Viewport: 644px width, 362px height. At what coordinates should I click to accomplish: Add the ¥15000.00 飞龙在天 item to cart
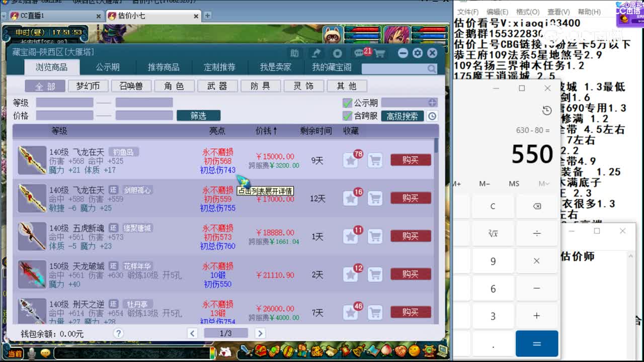pyautogui.click(x=375, y=160)
